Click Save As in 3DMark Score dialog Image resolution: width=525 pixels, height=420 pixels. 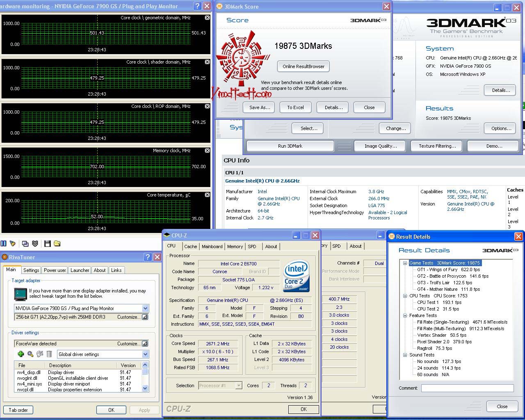(260, 107)
